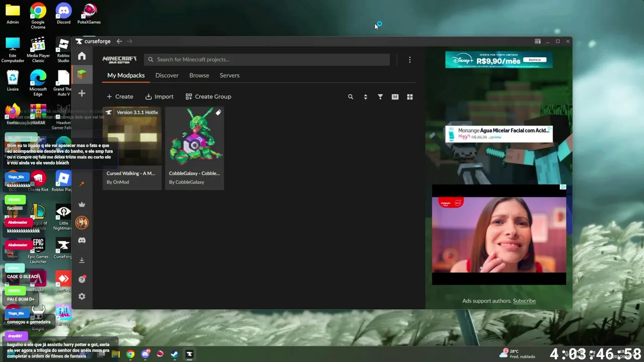644x362 pixels.
Task: Open the Discover tab
Action: point(167,75)
